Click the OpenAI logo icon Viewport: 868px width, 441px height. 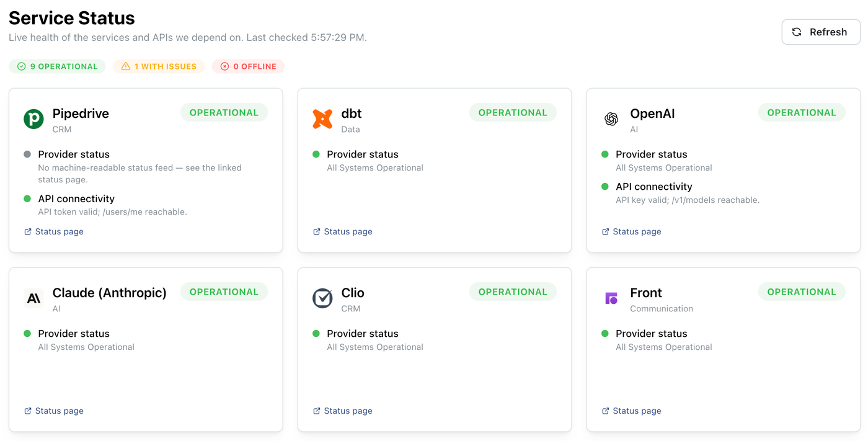pos(611,119)
